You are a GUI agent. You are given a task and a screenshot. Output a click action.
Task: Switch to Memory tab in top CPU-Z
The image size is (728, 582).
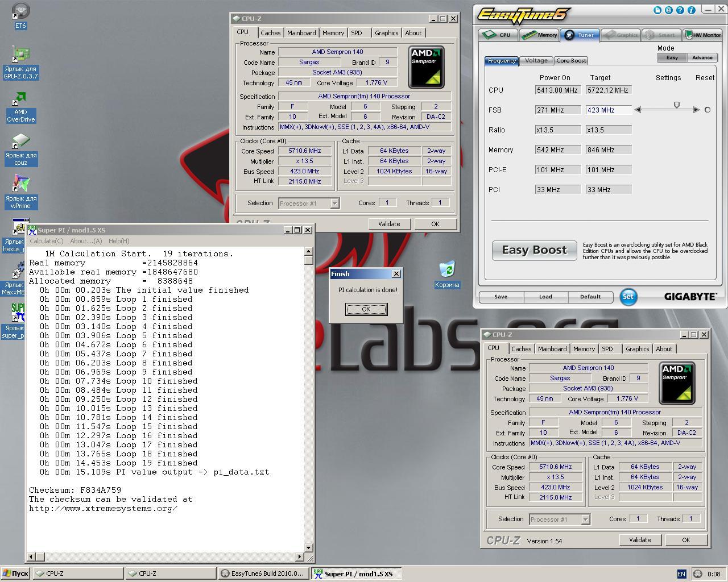click(x=333, y=33)
